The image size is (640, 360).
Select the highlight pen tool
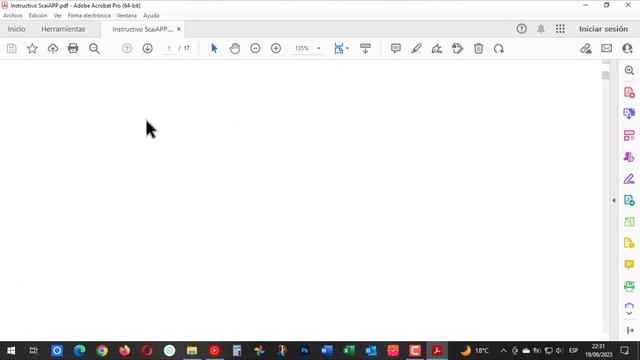coord(416,49)
